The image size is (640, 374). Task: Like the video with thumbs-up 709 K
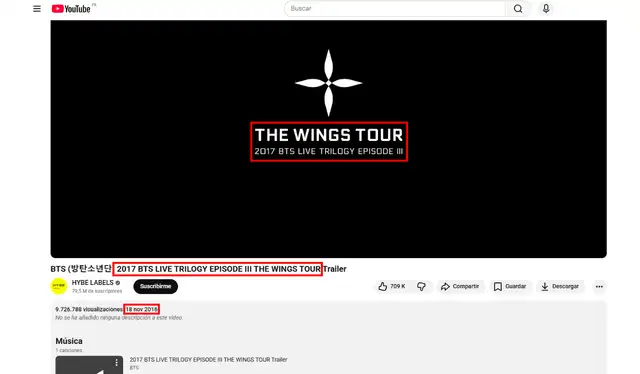click(x=391, y=286)
